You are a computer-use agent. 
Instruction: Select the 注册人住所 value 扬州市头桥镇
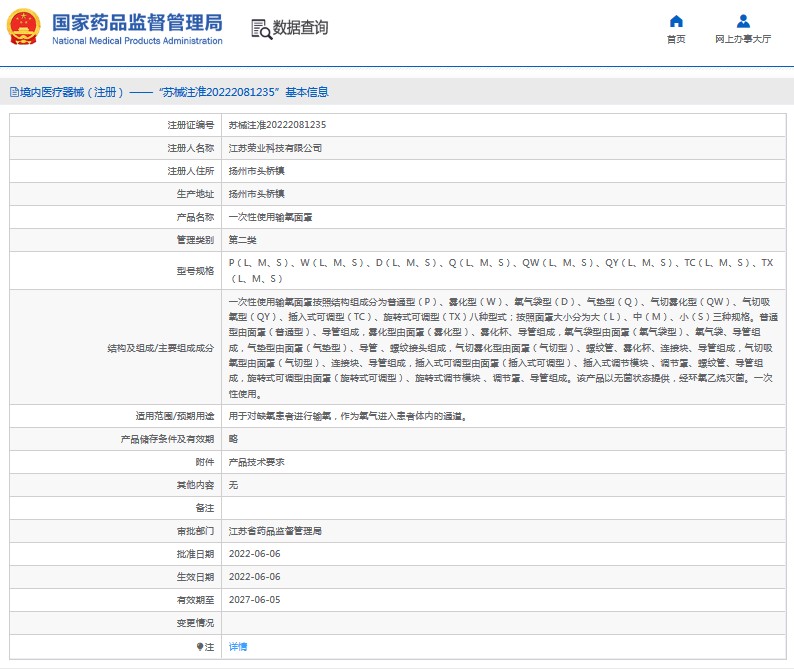[256, 171]
